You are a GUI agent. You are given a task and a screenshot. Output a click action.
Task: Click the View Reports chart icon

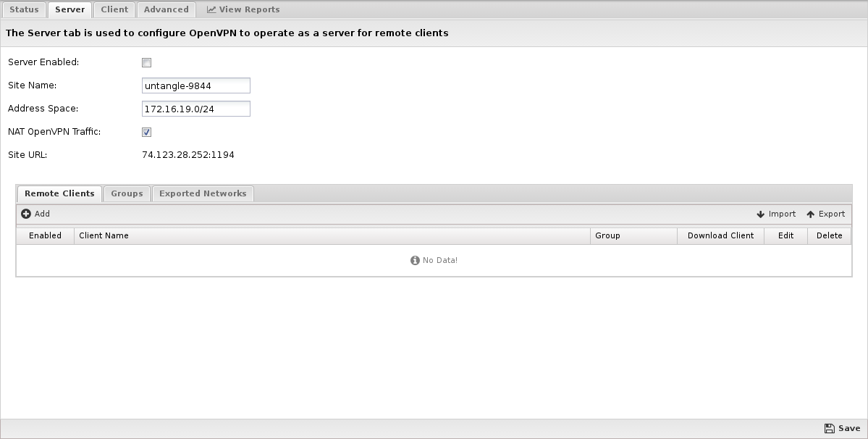pyautogui.click(x=211, y=9)
